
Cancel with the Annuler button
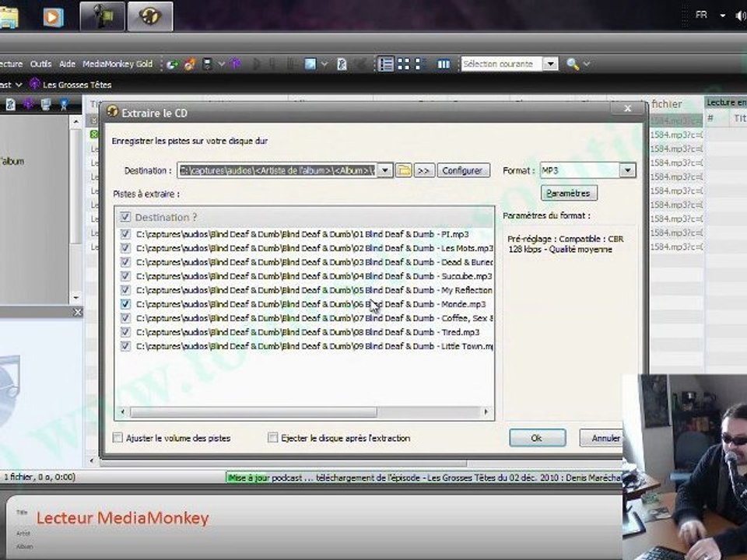tap(601, 438)
